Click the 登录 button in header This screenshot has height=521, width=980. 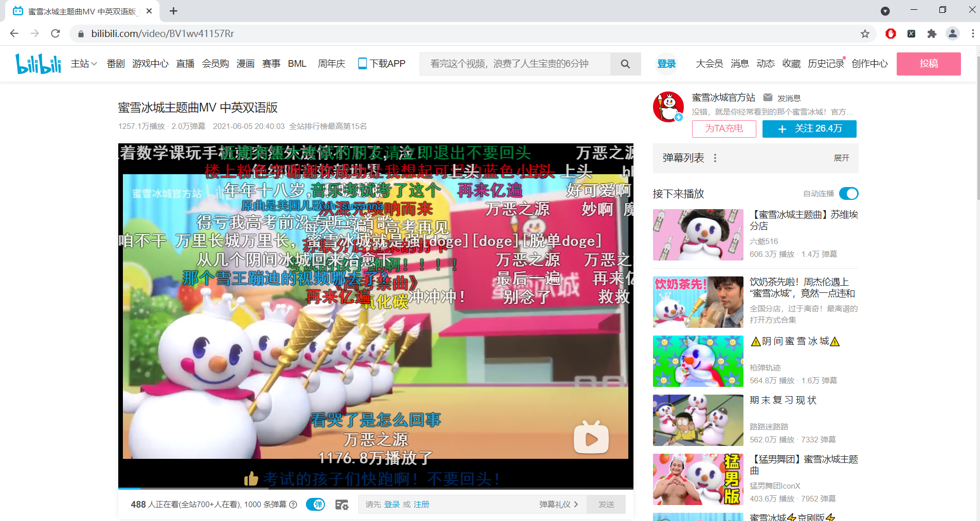point(666,64)
